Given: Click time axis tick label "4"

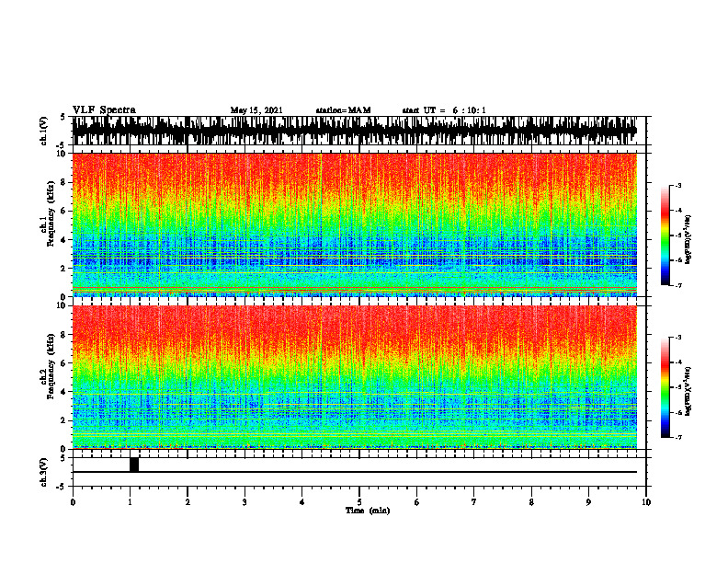Looking at the screenshot, I should 301,502.
